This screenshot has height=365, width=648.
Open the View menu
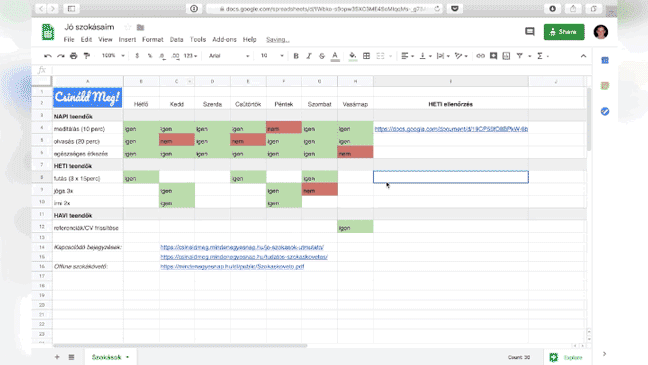coord(105,40)
